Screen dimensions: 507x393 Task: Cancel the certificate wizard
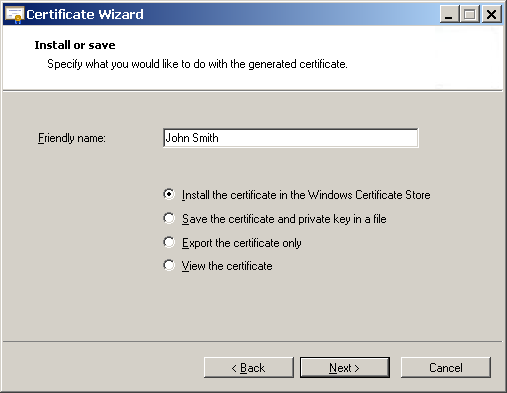[446, 368]
